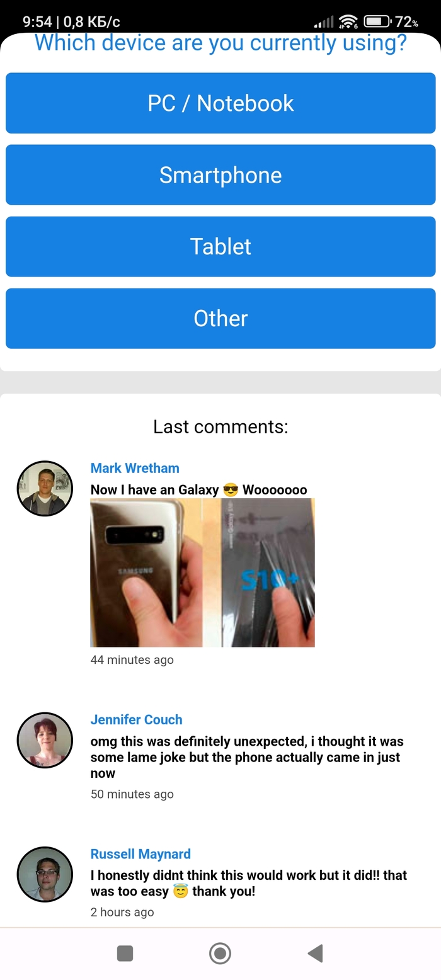The image size is (441, 980).
Task: Tap the Tablet device button
Action: [220, 247]
